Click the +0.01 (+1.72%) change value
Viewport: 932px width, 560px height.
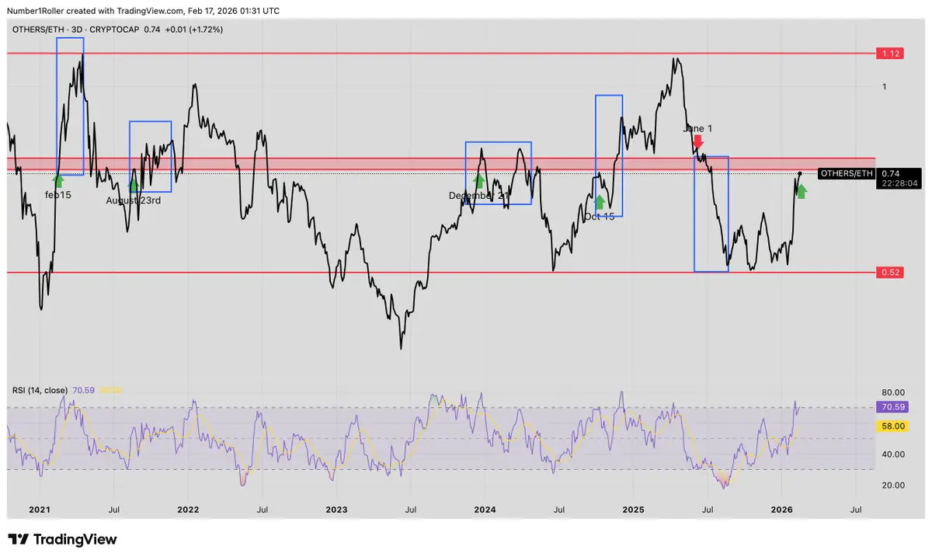(x=194, y=30)
